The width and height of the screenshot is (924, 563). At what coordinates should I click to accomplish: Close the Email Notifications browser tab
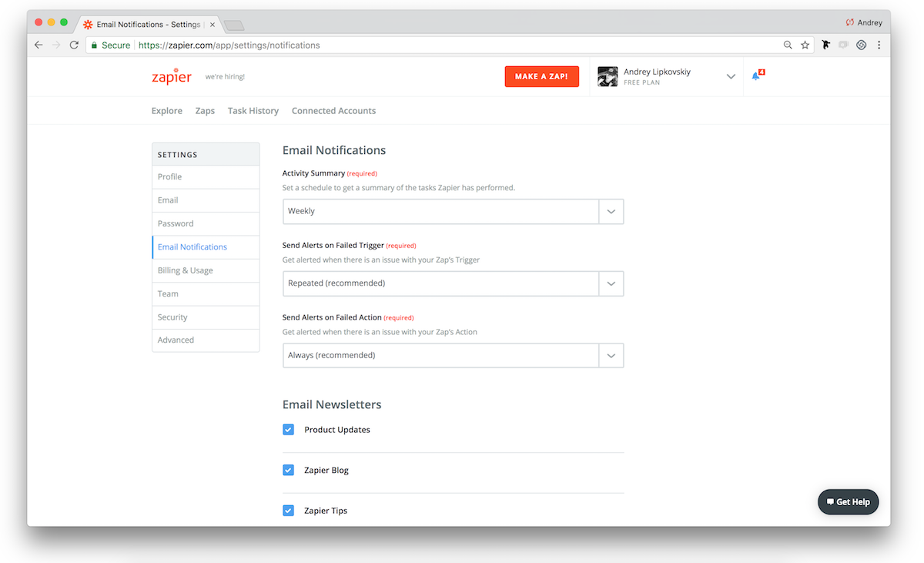pos(213,25)
